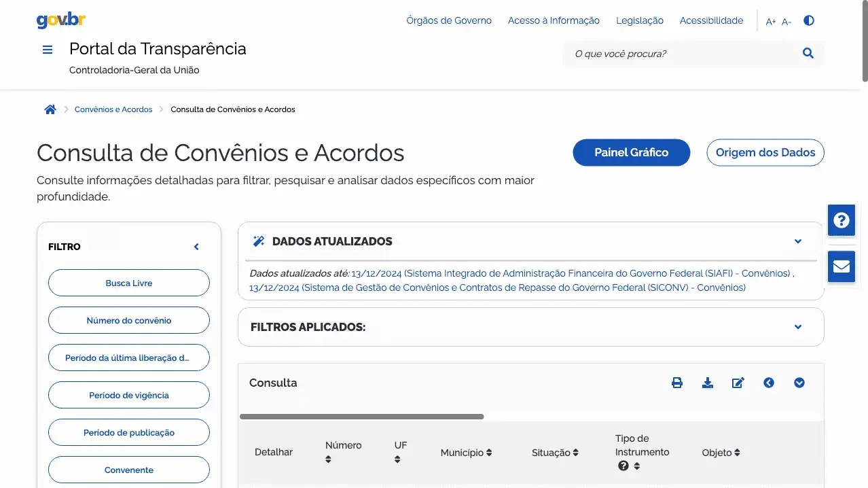Expand the Dados Atualizados section
This screenshot has height=488, width=868.
tap(797, 241)
